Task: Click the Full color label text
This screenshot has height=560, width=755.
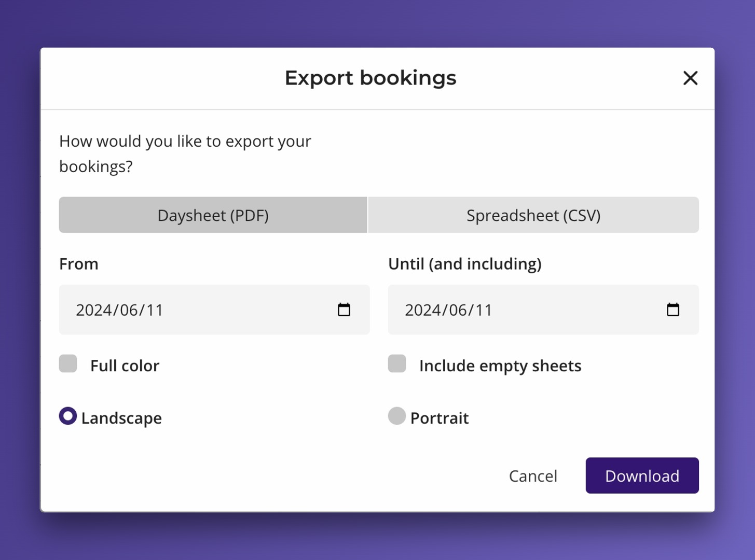Action: click(x=125, y=365)
